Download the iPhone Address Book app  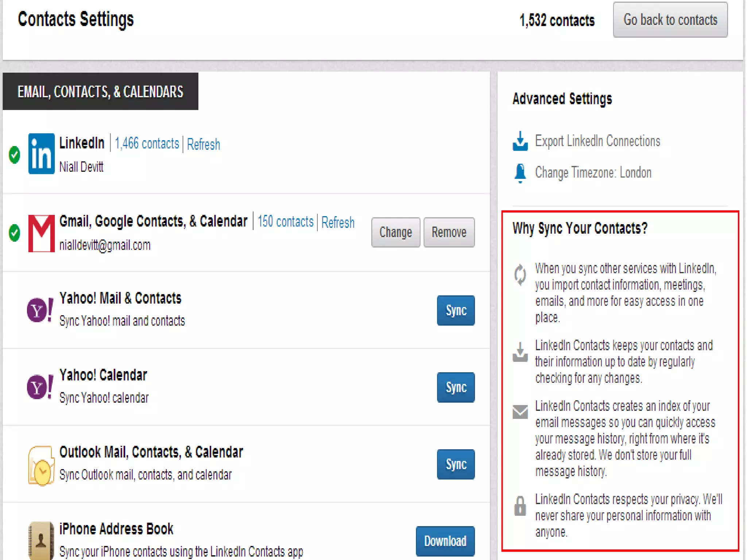click(x=445, y=541)
